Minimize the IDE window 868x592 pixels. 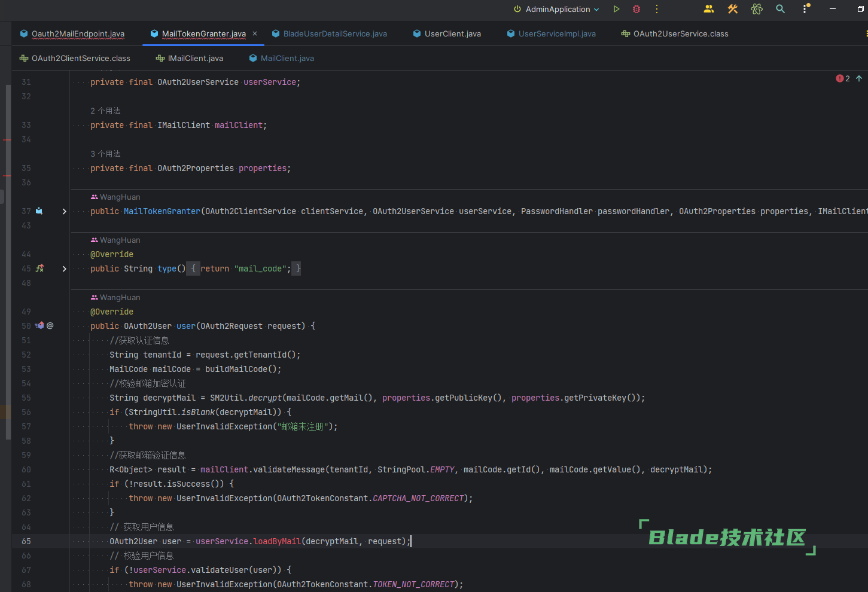(833, 9)
